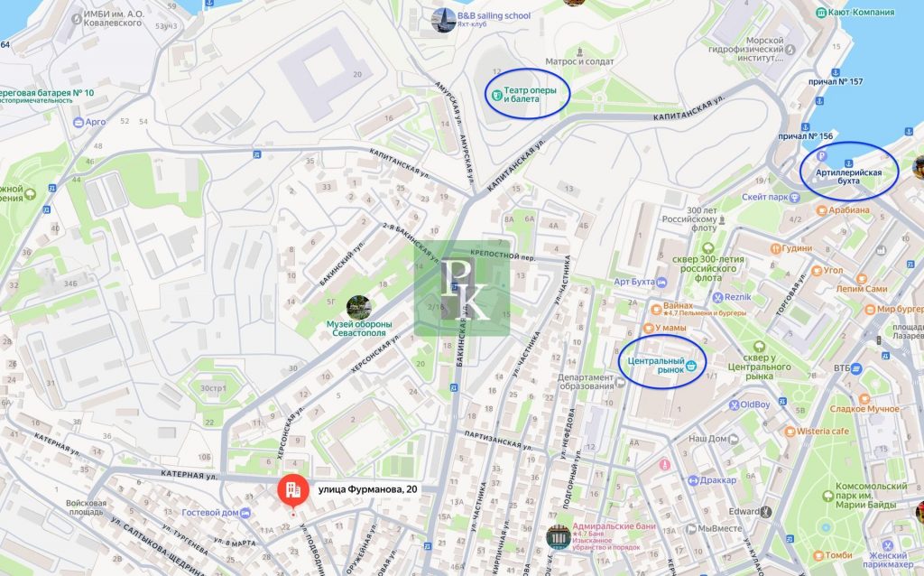Open the Скейт парк marker icon
Screen dimensions: 924x576
[795, 198]
